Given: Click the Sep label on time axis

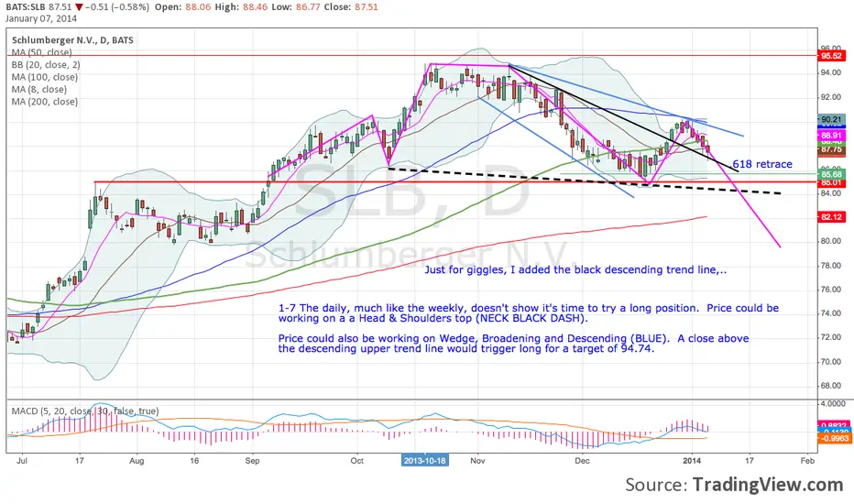Looking at the screenshot, I should click(252, 460).
